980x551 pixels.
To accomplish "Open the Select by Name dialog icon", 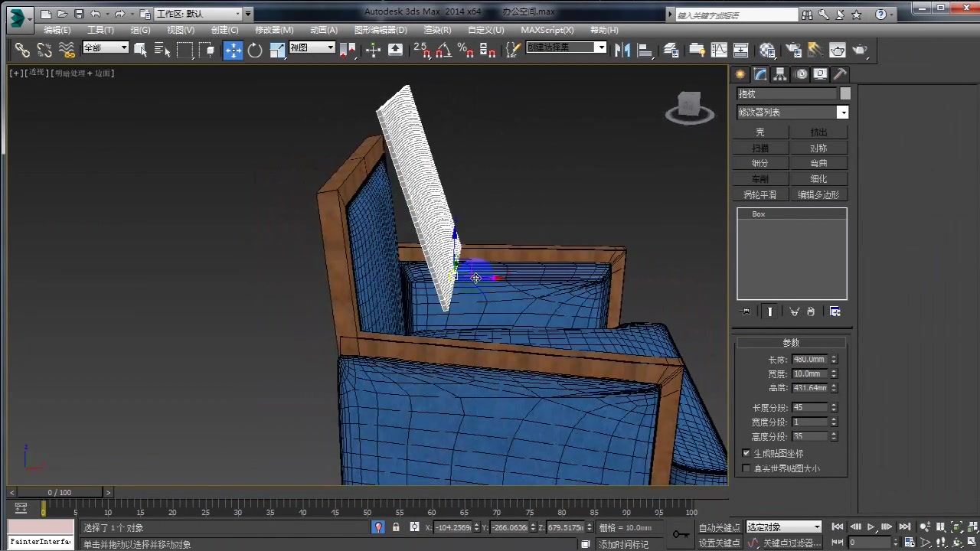I will click(162, 49).
